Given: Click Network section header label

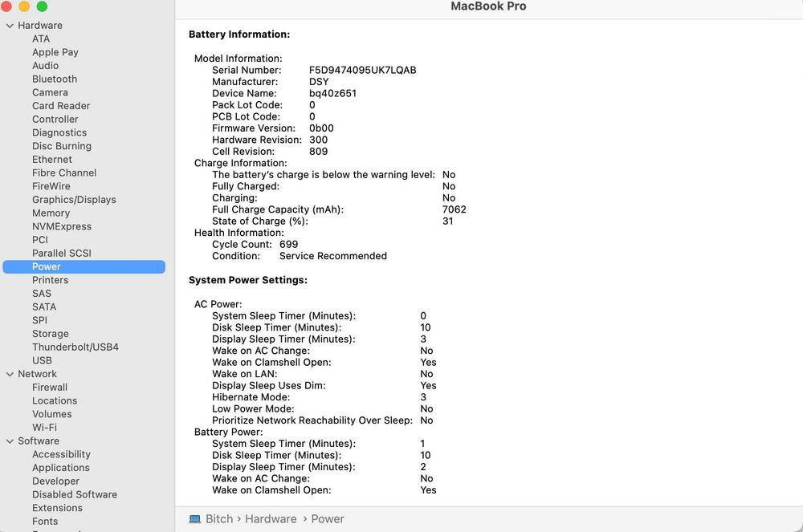Looking at the screenshot, I should tap(38, 374).
